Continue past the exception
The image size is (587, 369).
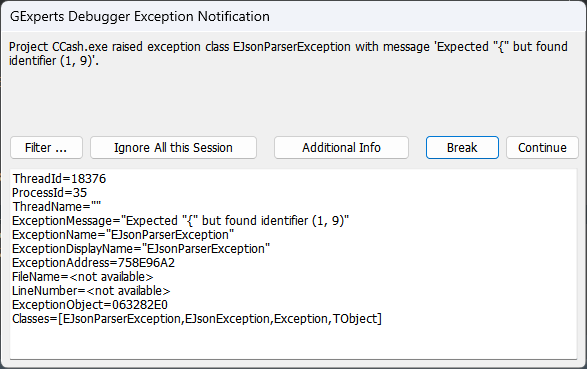click(542, 147)
